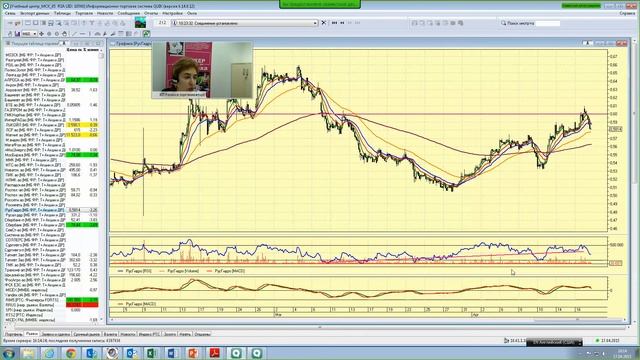Viewport: 640px width, 360px height.
Task: Select the crosshair cursor tool
Action: coord(41,34)
